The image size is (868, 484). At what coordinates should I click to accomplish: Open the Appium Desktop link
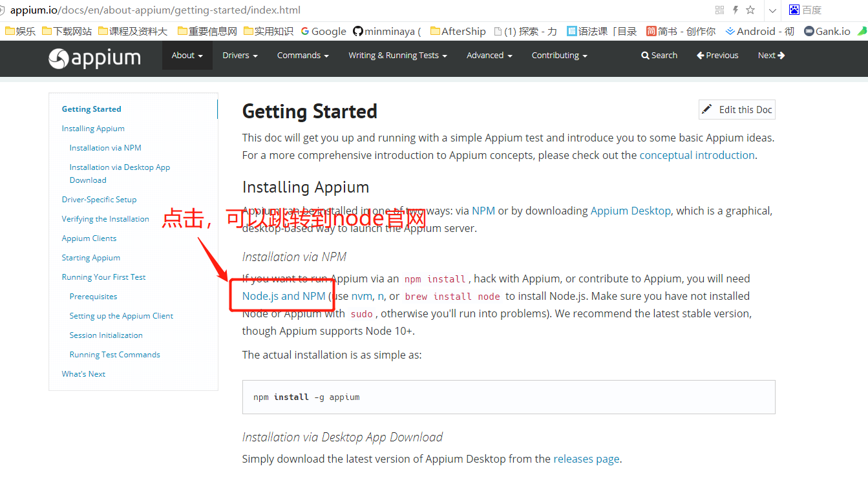(x=631, y=211)
